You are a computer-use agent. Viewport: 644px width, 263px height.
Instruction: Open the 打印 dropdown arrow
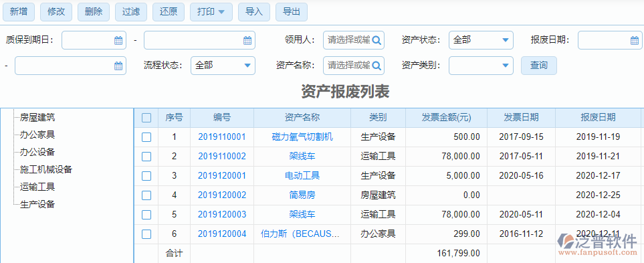pyautogui.click(x=221, y=12)
